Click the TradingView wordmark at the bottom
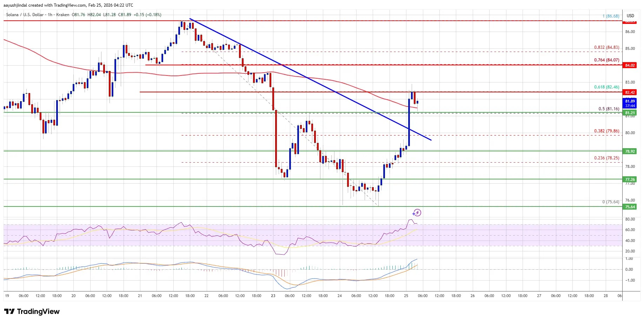Image resolution: width=644 pixels, height=322 pixels. tap(39, 311)
